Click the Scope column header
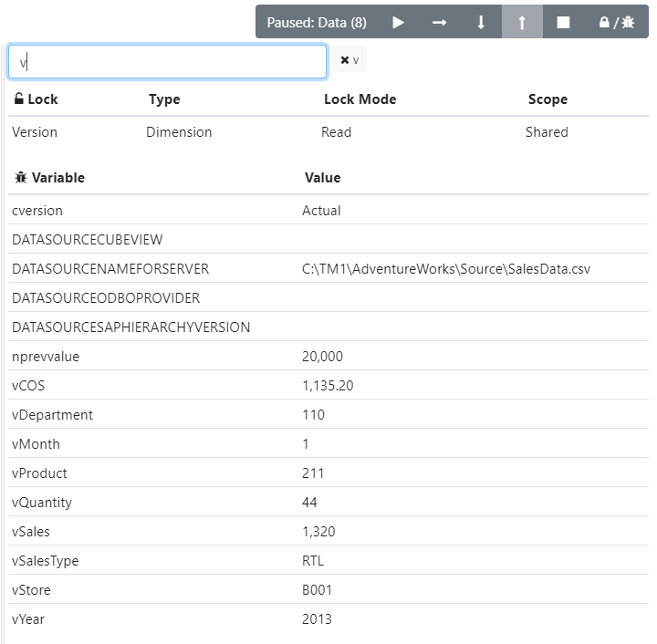657x644 pixels. coord(547,99)
